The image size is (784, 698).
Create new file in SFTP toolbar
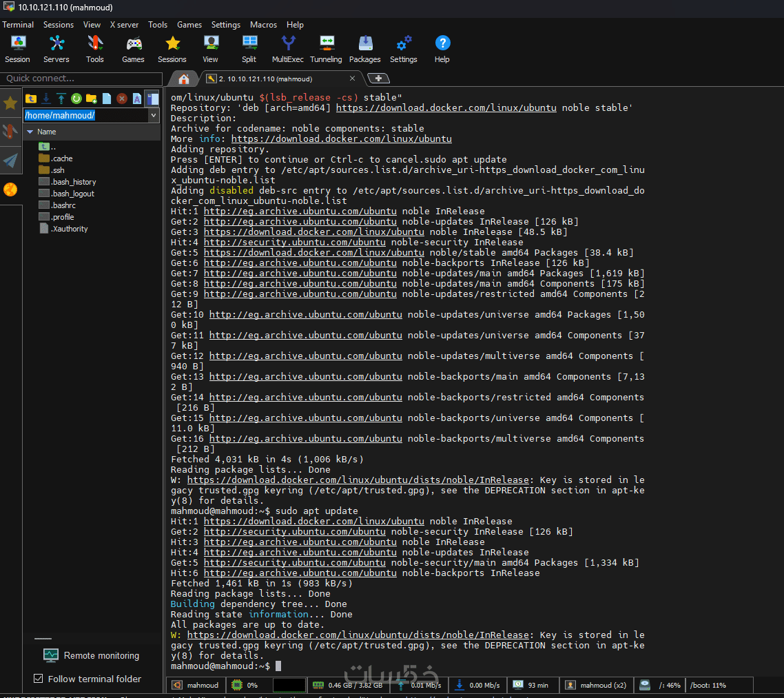coord(107,99)
